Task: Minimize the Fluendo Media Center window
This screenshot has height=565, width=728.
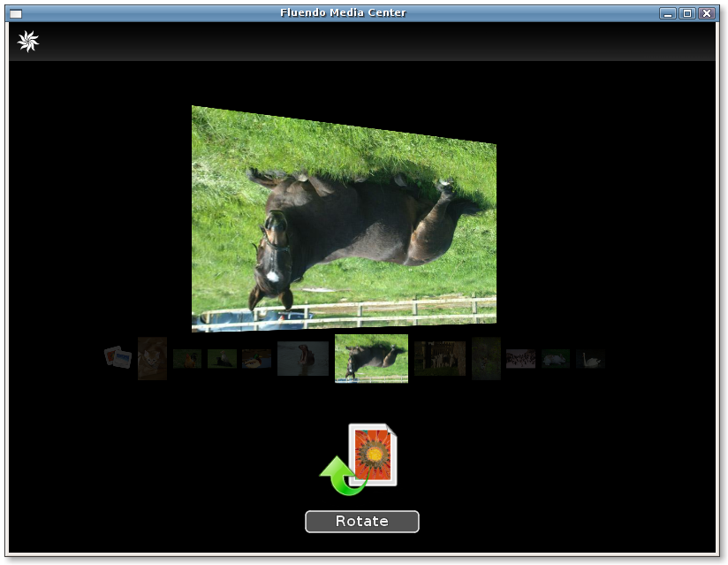Action: pos(668,13)
